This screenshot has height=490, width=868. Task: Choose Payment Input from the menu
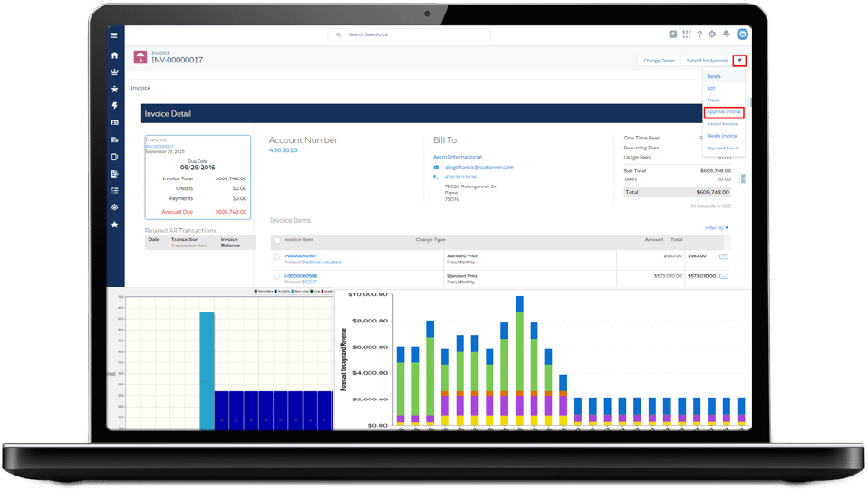click(722, 148)
